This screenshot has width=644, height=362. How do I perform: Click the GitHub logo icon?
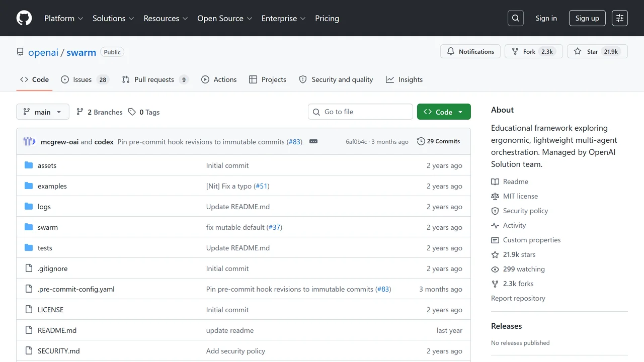24,18
